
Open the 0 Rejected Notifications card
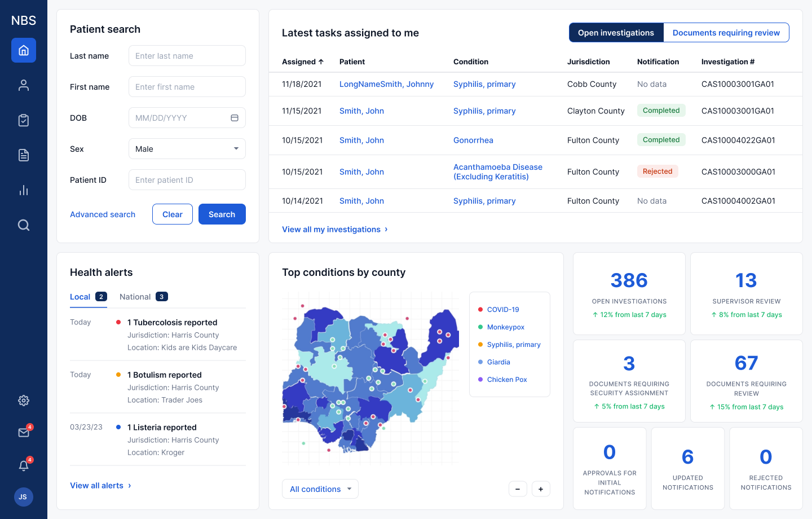[x=766, y=468]
